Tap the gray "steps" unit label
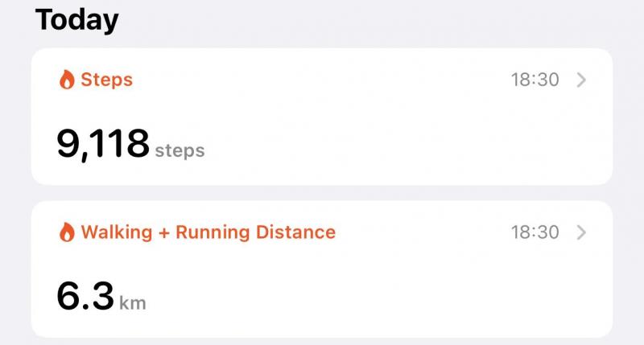Viewport: 644px width, 345px height. point(180,150)
